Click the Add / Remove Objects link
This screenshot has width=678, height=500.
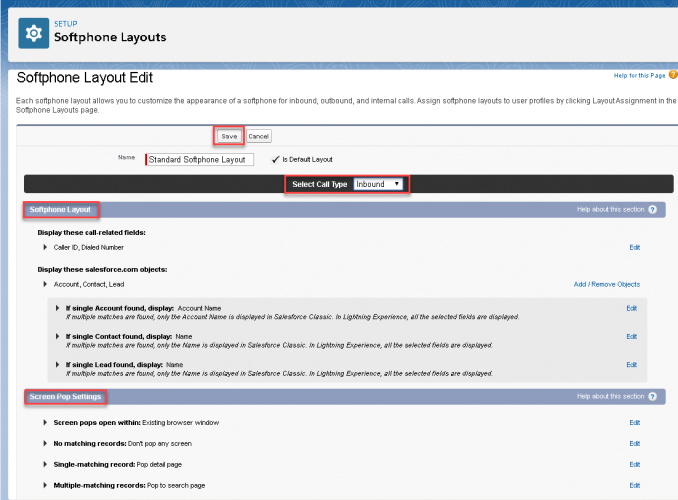[606, 284]
